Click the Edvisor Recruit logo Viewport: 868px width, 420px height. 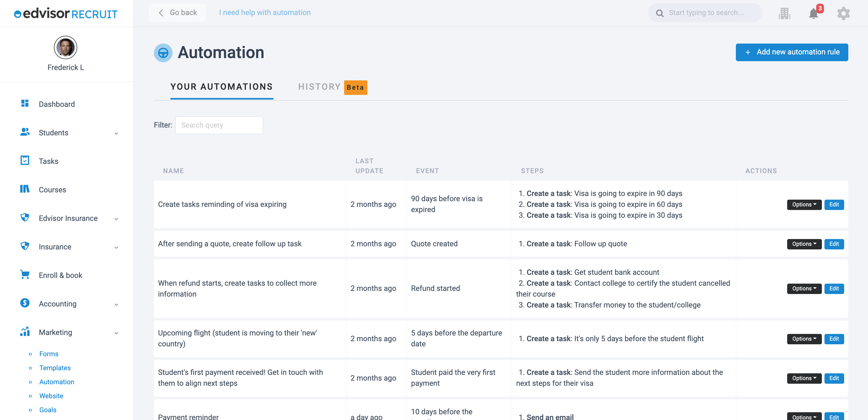tap(66, 13)
